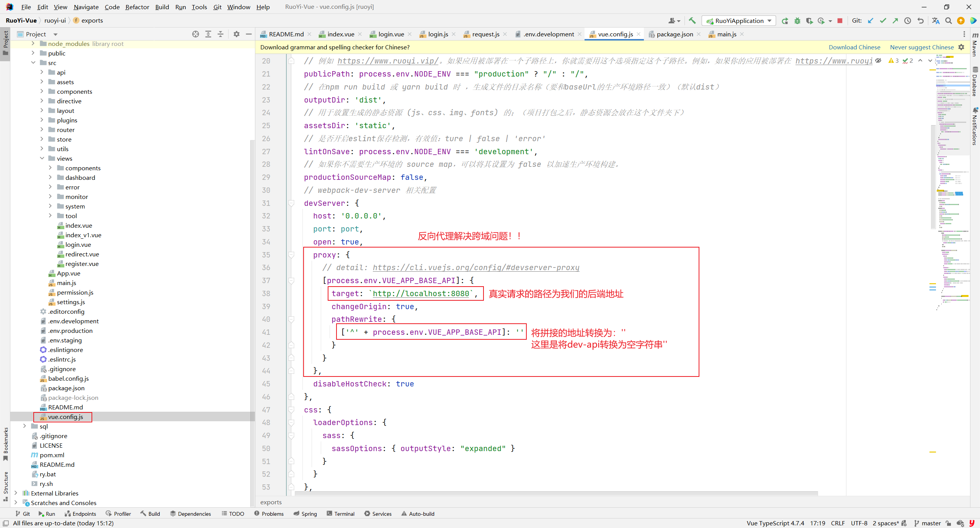Click the Terminal tab in bottom panel
This screenshot has height=528, width=980.
(343, 514)
